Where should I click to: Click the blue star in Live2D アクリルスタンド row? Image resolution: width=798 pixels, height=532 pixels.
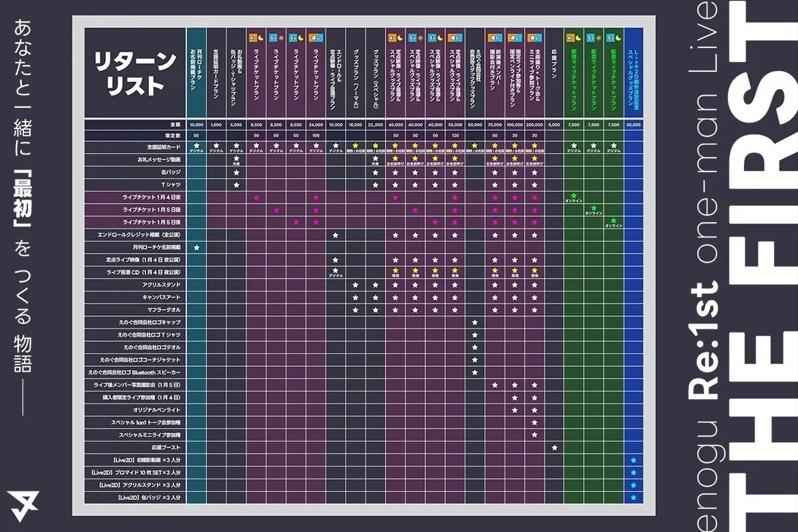click(633, 485)
